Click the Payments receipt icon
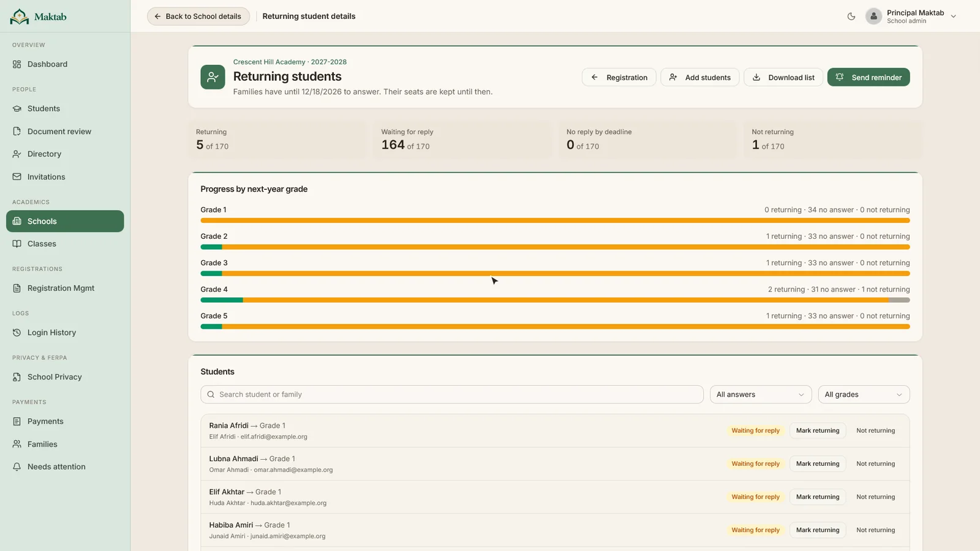This screenshot has width=980, height=551. pyautogui.click(x=17, y=421)
